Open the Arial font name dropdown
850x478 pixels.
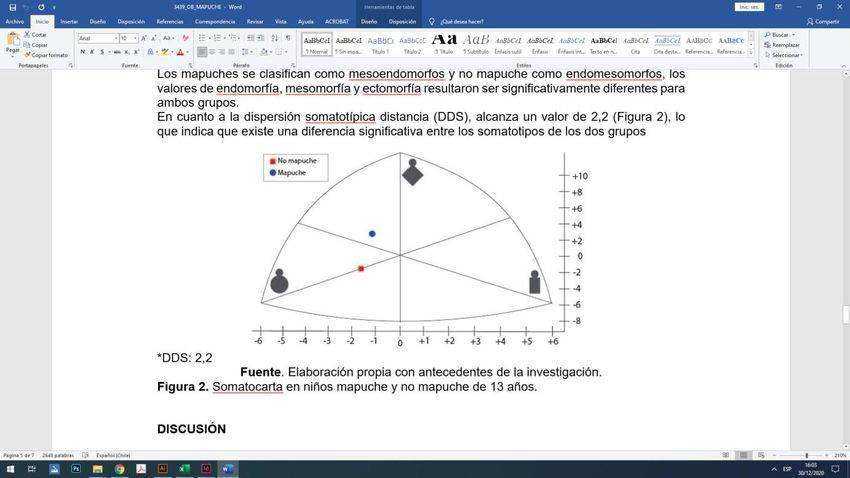tap(116, 38)
